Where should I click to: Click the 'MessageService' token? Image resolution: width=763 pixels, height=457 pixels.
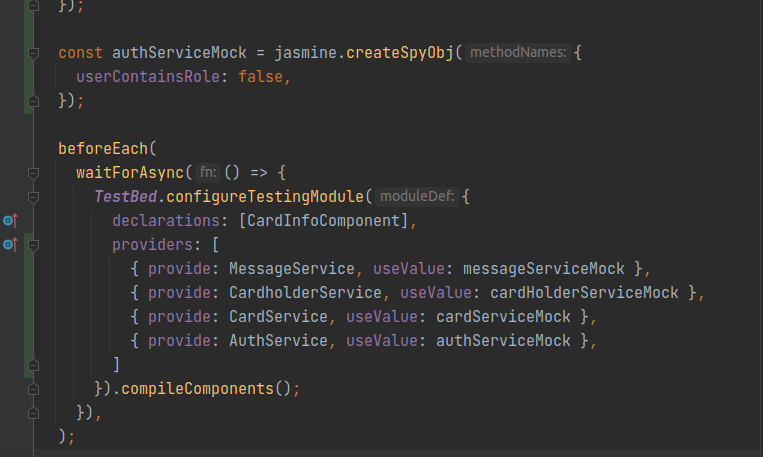click(292, 269)
